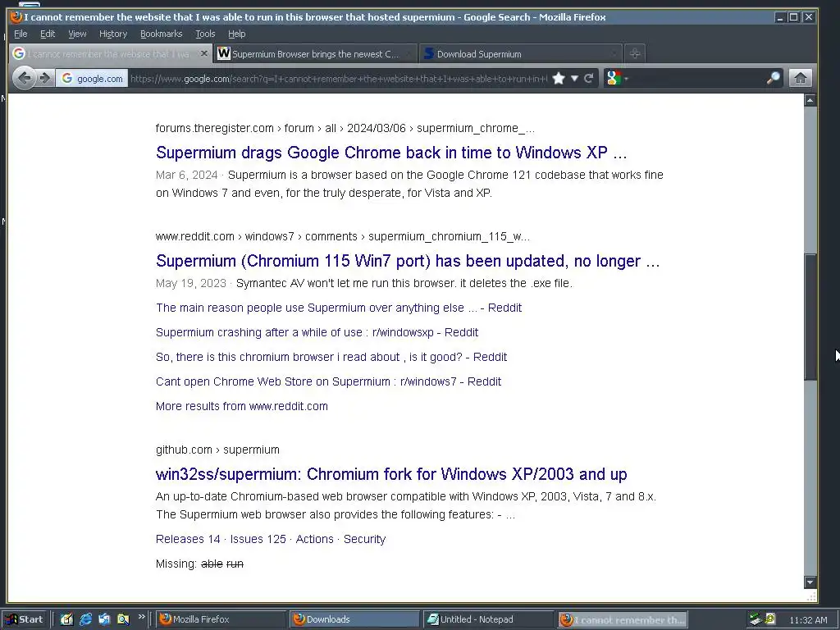
Task: Bookmark this page with the star icon
Action: 558,78
